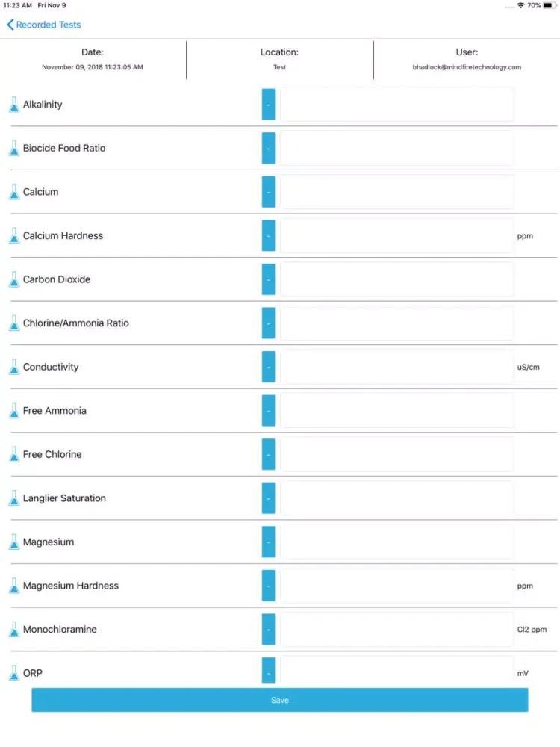This screenshot has width=560, height=747.
Task: Toggle the blue sign button for Free Ammonia
Action: [x=269, y=411]
